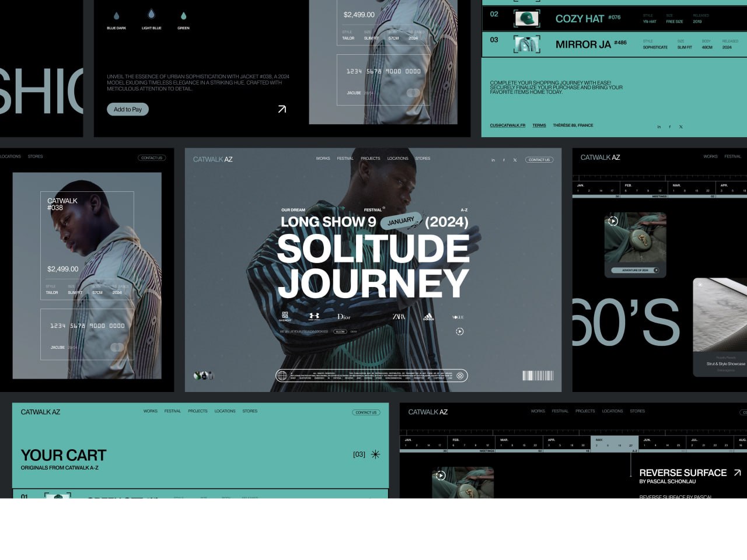
Task: Click the Givenchy brand logo
Action: pyautogui.click(x=285, y=317)
